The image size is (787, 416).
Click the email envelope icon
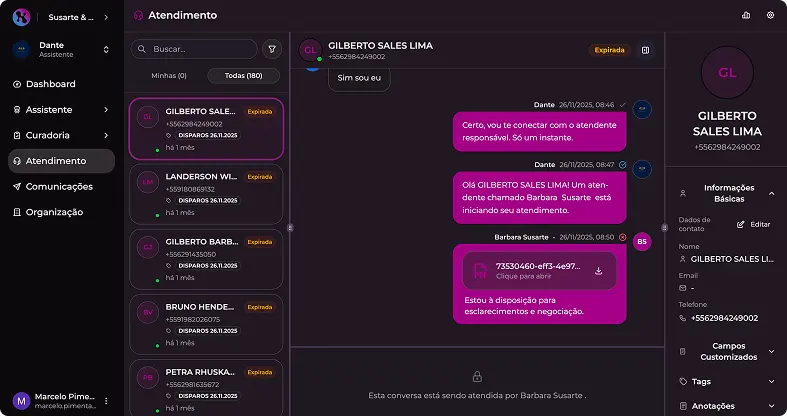683,288
